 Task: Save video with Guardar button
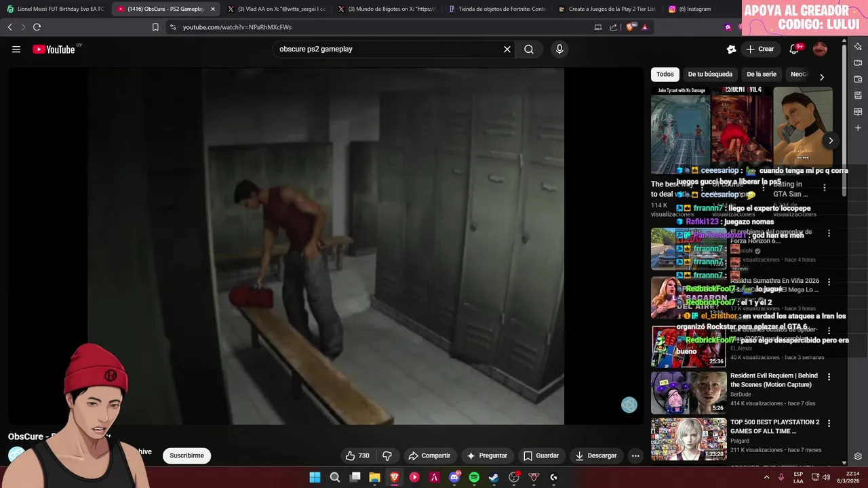(x=541, y=455)
